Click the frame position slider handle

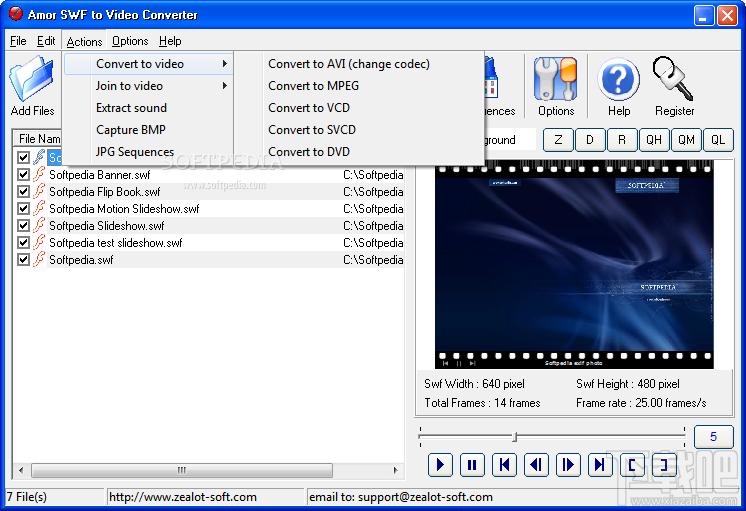click(x=514, y=436)
